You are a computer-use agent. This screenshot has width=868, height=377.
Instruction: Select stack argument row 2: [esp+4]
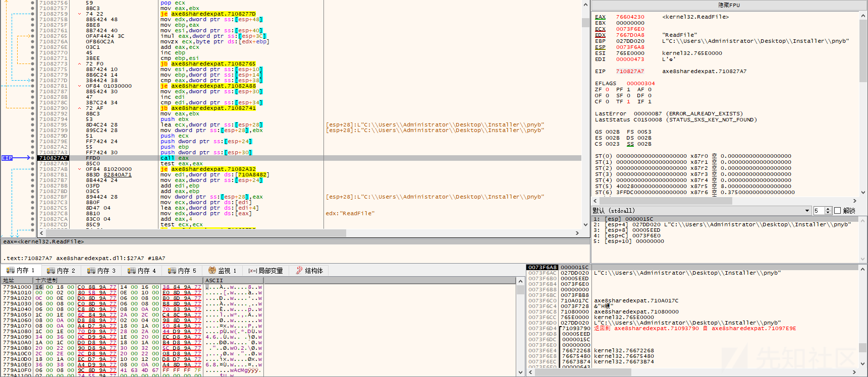coord(726,224)
